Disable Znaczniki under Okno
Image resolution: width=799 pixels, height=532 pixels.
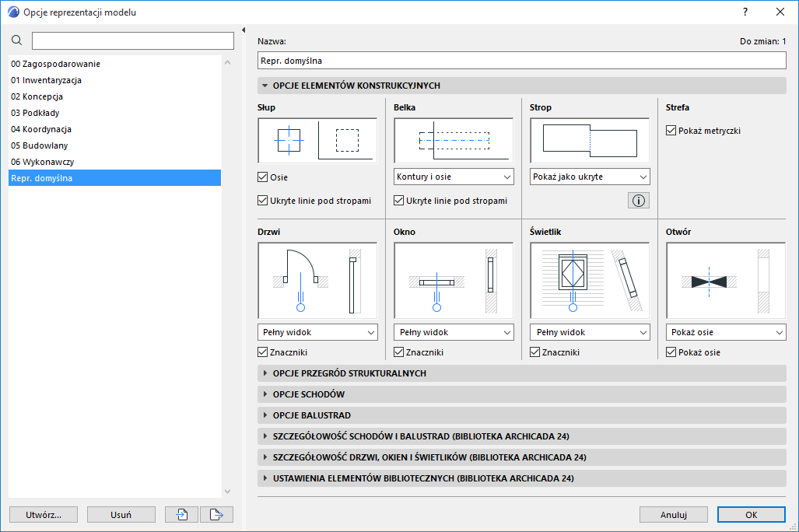399,352
